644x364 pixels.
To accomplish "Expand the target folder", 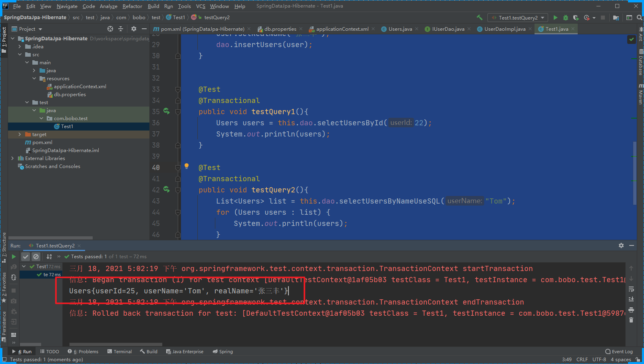I will [20, 135].
